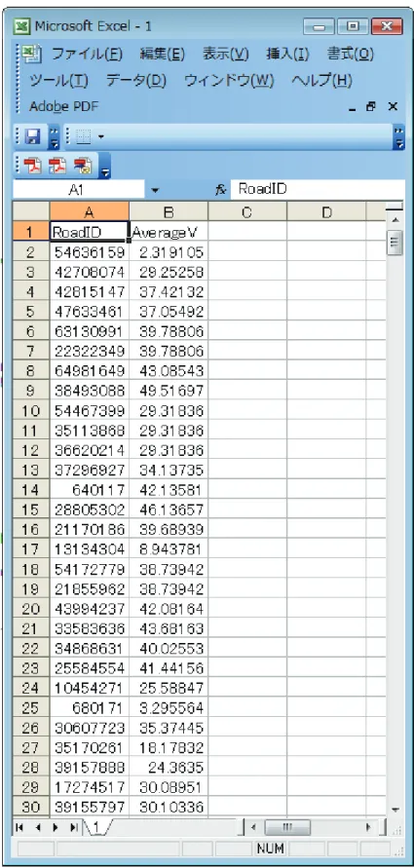Click the formula bar showing RoadID
414x868 pixels.
[317, 190]
